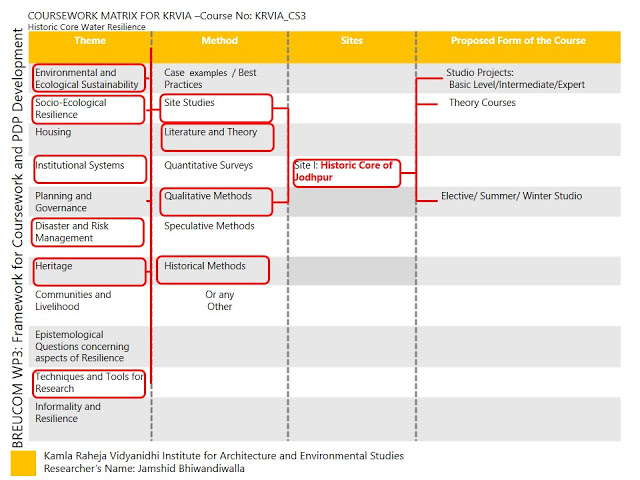Click the Heritage theme box
This screenshot has width=640, height=480.
[x=89, y=270]
